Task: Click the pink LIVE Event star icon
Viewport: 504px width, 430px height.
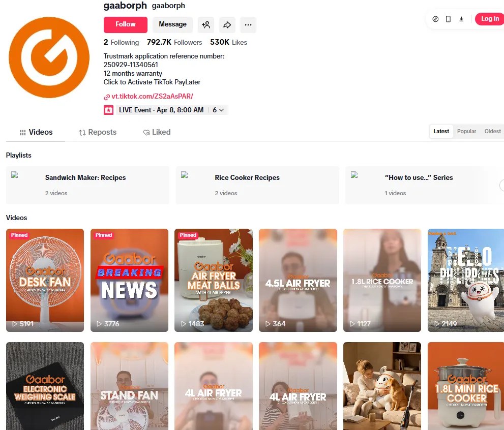Action: [108, 110]
